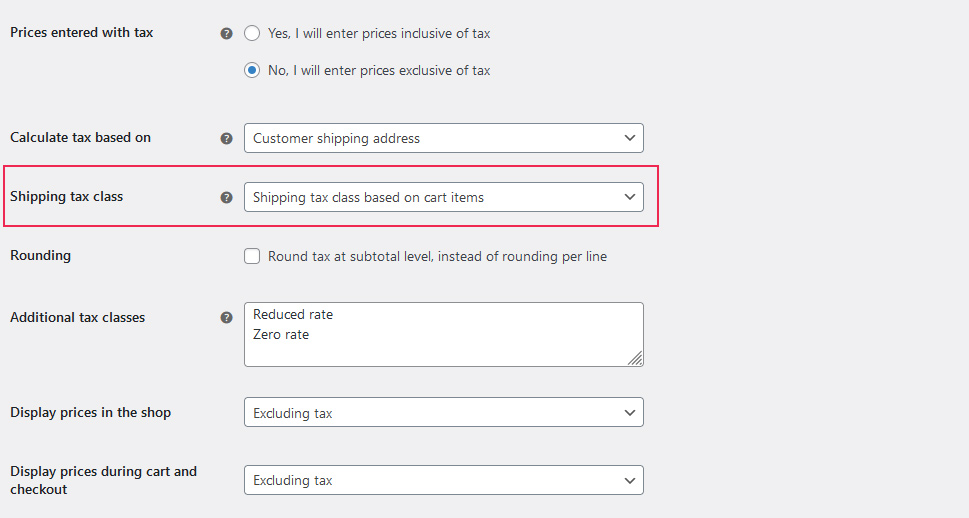Click inside Additional tax classes text area
The image size is (969, 518).
click(444, 334)
